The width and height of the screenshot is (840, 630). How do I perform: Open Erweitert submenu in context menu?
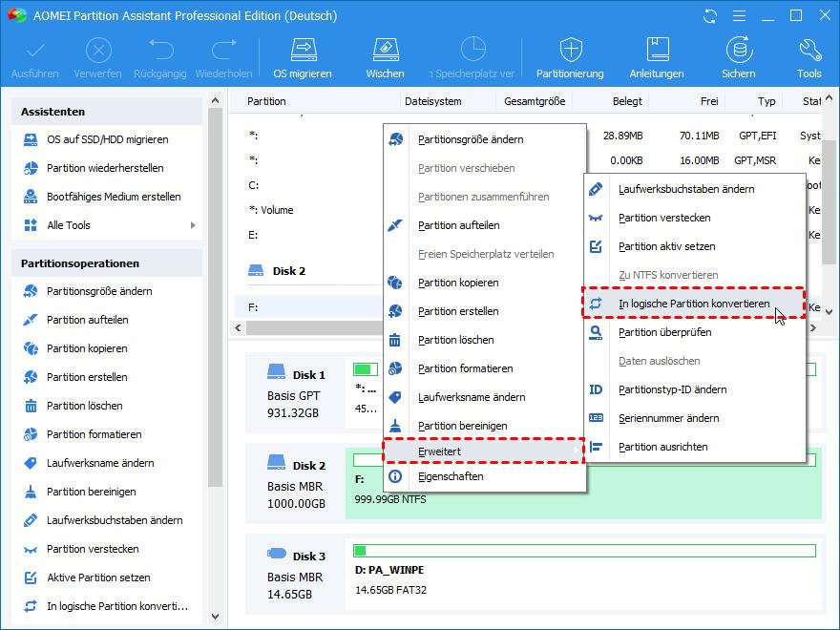pos(484,451)
